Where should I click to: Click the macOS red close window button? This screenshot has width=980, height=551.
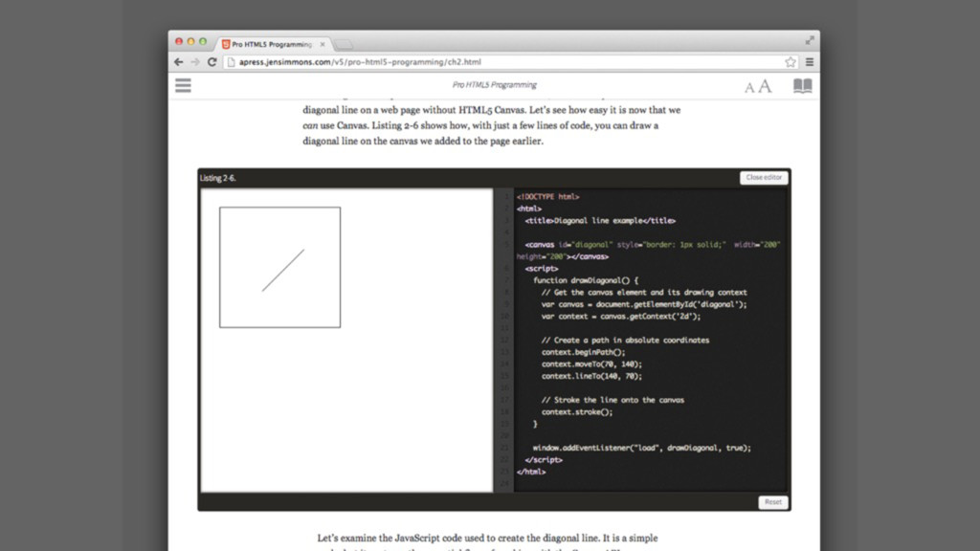179,41
